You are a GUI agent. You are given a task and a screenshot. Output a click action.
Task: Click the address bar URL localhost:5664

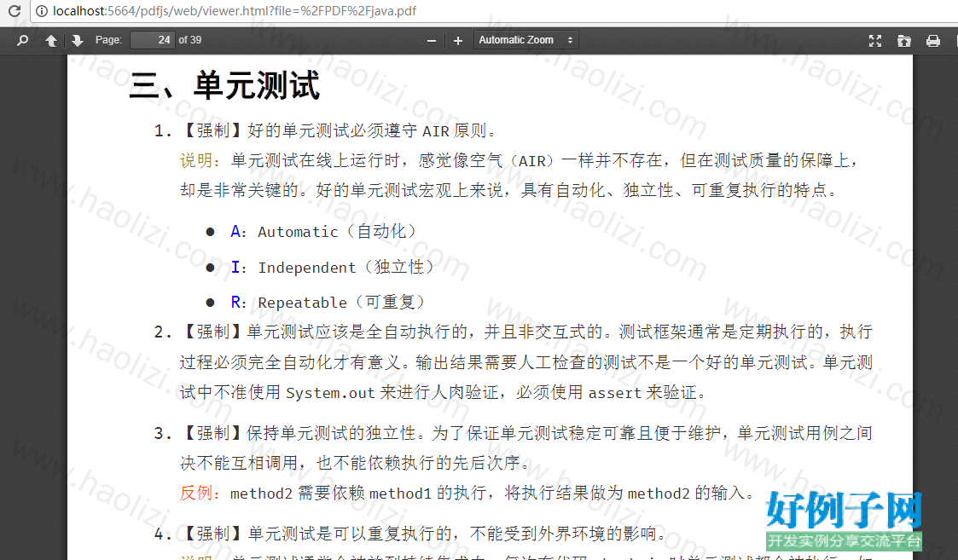(x=235, y=11)
